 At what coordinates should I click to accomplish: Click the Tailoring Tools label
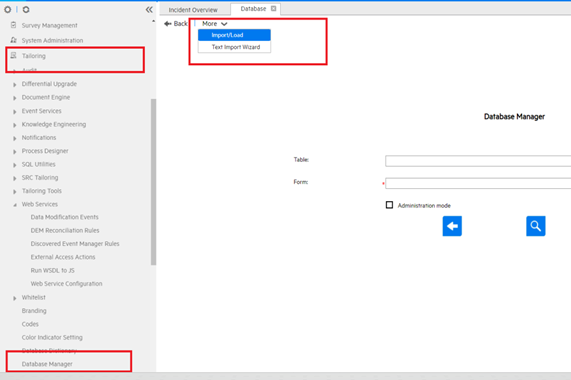click(42, 191)
